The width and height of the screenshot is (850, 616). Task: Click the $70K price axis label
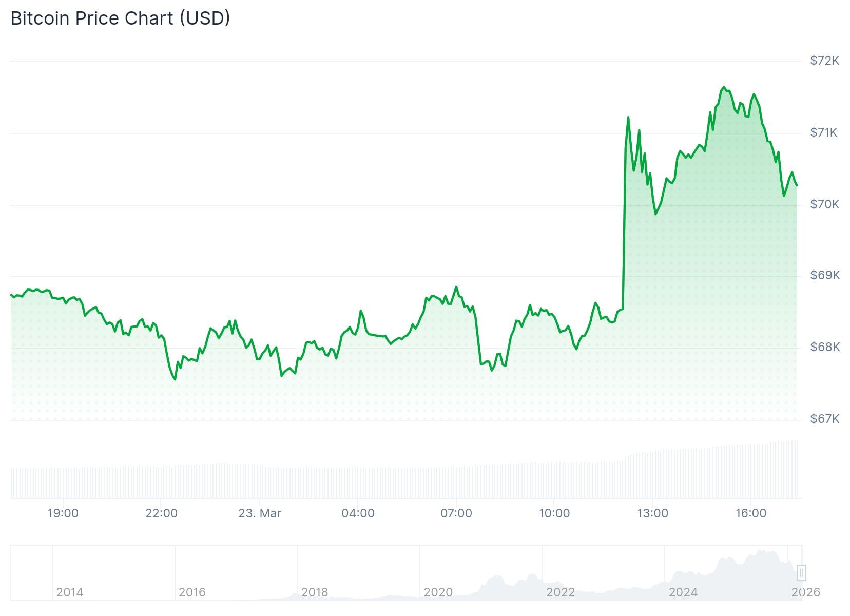(824, 204)
